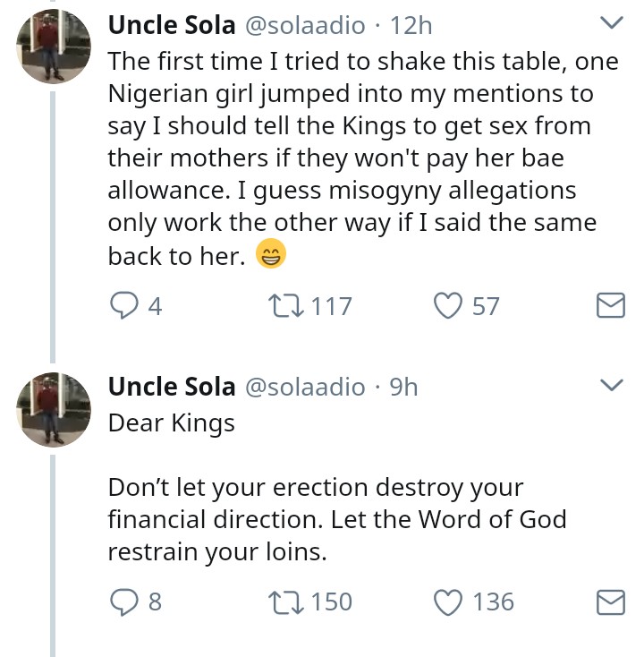
Task: Expand the options arrow on the 9h tweet
Action: pyautogui.click(x=610, y=386)
